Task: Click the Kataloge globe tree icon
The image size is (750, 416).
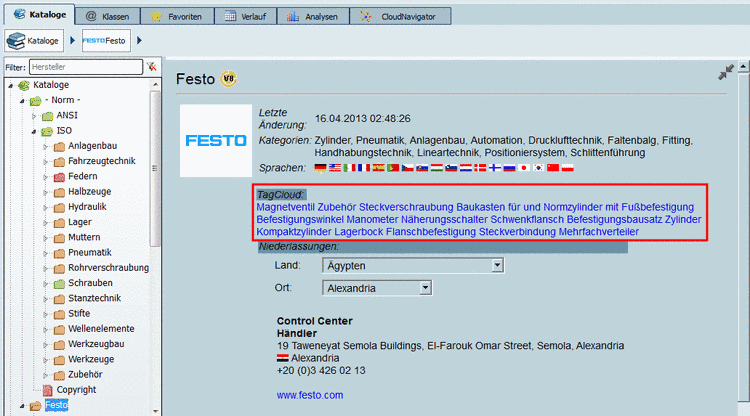Action: pyautogui.click(x=24, y=86)
